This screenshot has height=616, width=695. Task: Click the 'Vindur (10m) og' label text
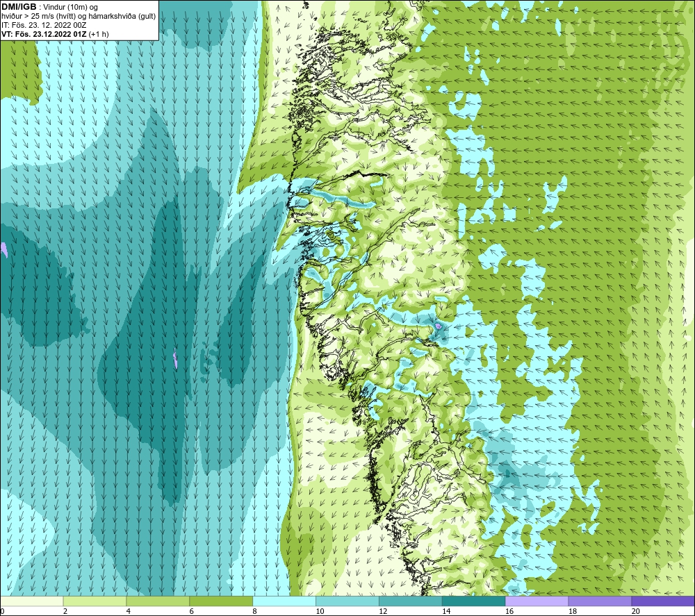(71, 8)
